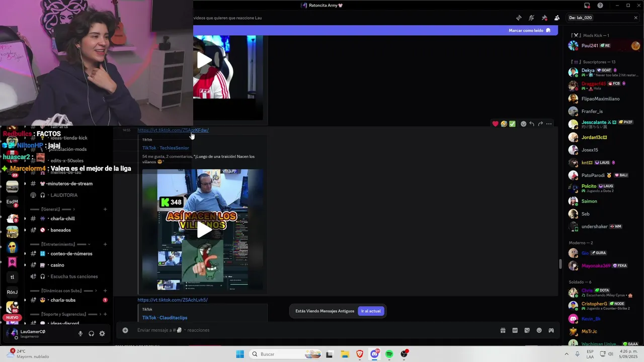
Task: Create a channel in General category
Action: point(105,209)
